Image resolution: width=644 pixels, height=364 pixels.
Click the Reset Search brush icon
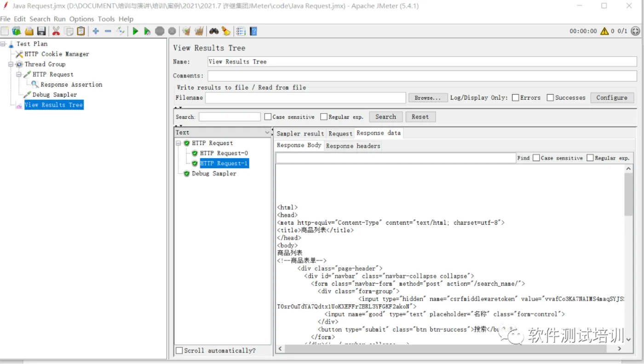click(x=226, y=31)
